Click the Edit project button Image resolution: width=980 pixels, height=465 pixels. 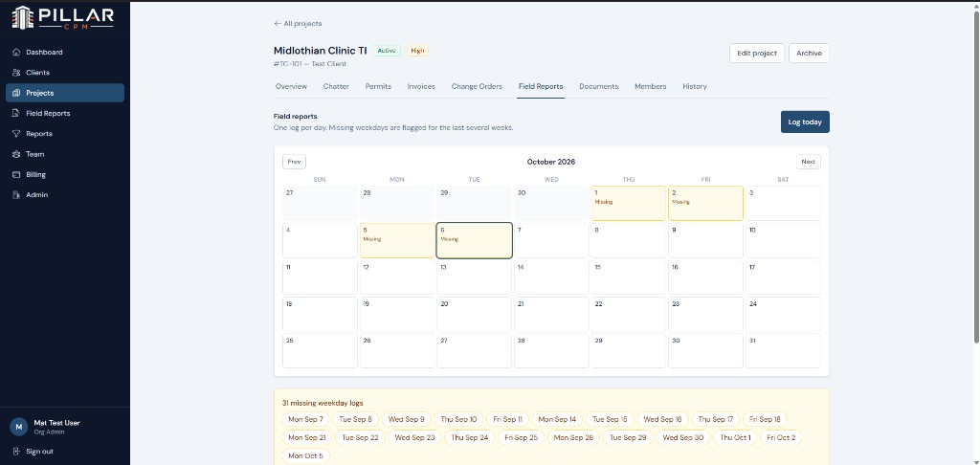coord(756,54)
